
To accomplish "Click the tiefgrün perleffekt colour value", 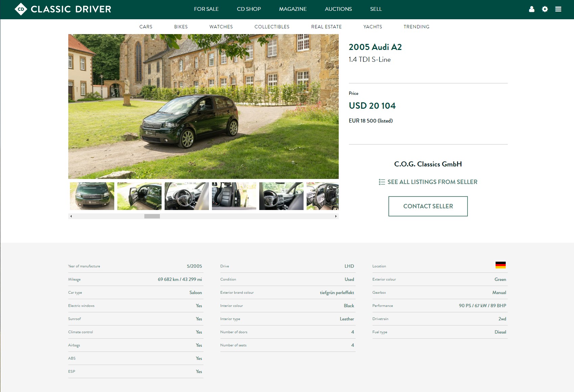I will (337, 292).
